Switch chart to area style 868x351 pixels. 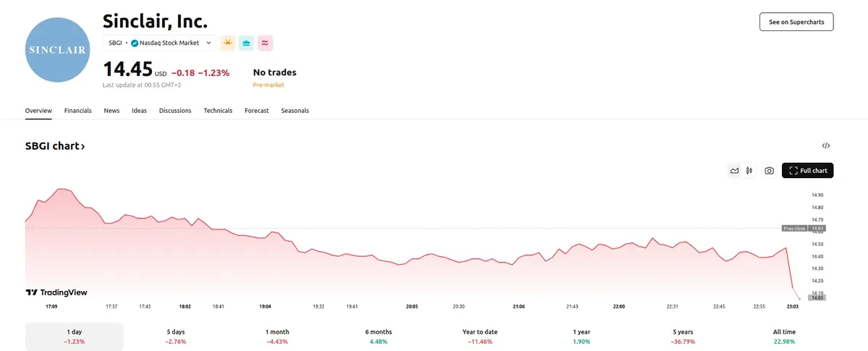tap(734, 171)
